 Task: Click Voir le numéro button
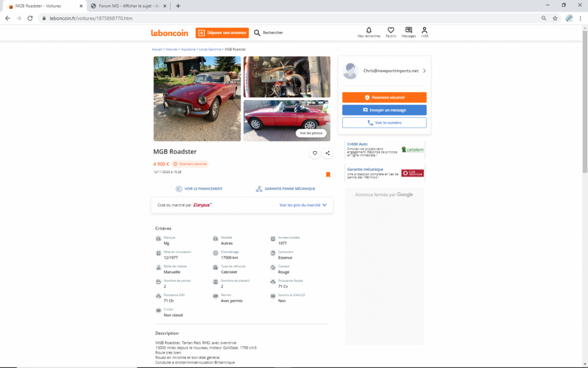[x=384, y=123]
